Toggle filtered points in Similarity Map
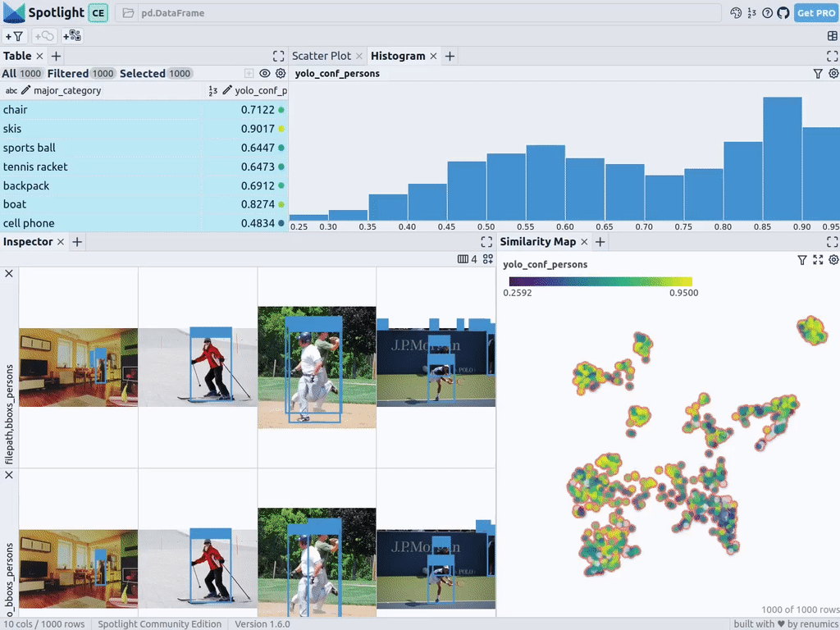The width and height of the screenshot is (840, 630). [802, 260]
